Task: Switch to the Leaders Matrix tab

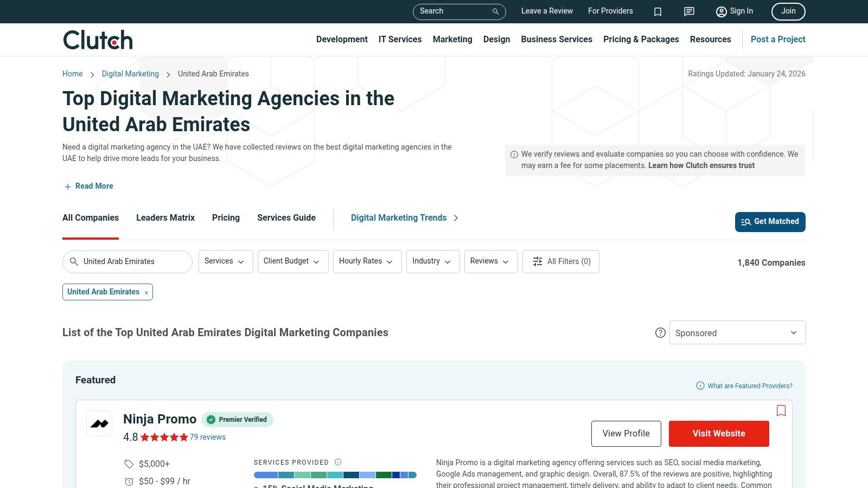Action: point(165,217)
